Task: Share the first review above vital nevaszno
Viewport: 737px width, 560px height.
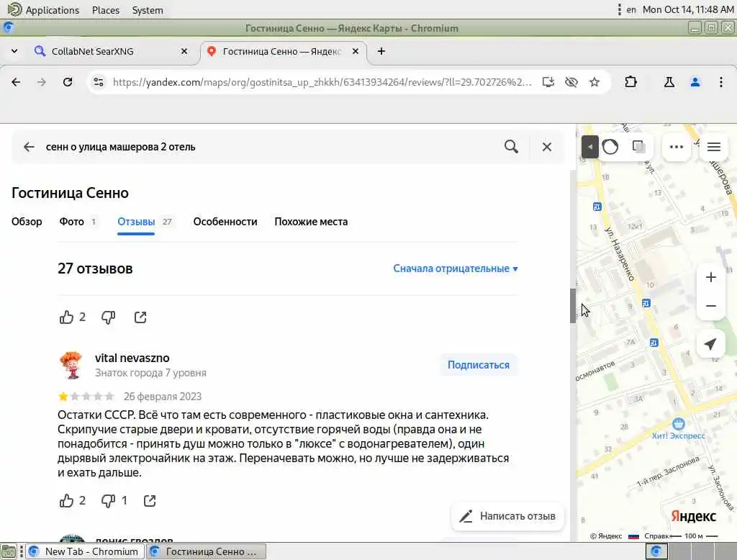Action: point(140,317)
